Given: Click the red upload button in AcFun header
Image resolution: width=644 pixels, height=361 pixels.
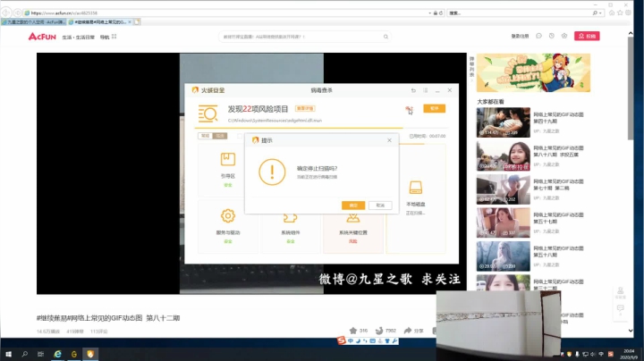Looking at the screenshot, I should click(x=587, y=36).
